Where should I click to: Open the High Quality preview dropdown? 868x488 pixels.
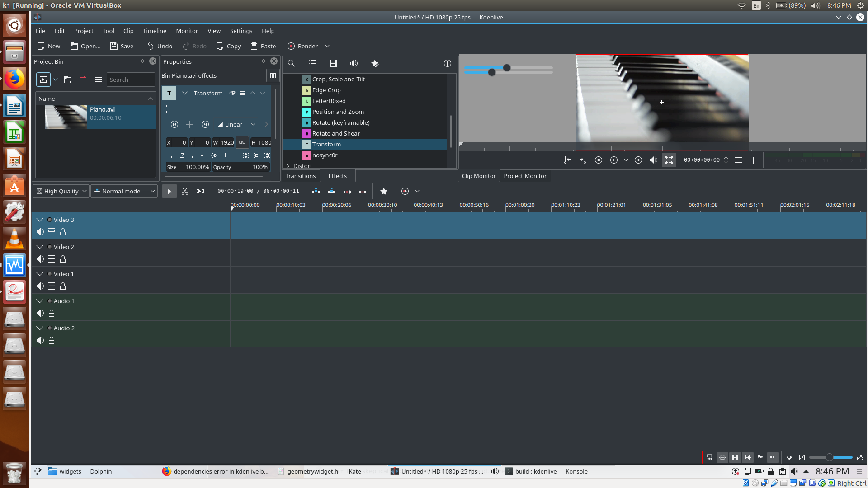point(61,191)
